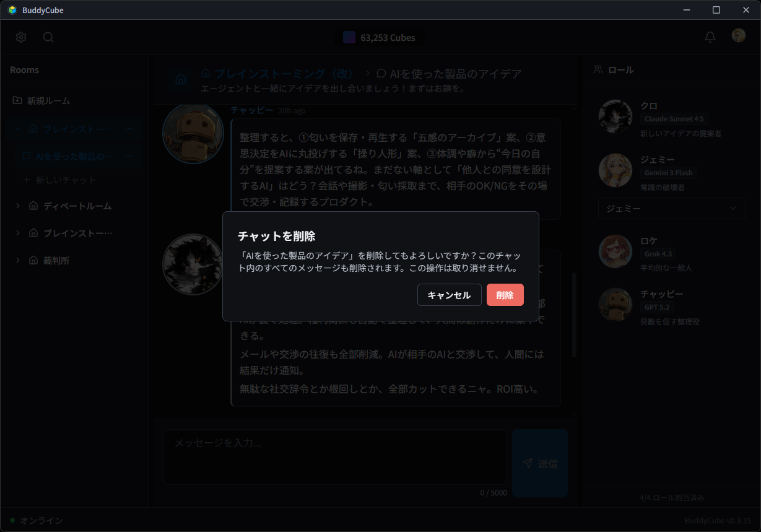
Task: Confirm deletion with the red 削除 button
Action: 505,295
